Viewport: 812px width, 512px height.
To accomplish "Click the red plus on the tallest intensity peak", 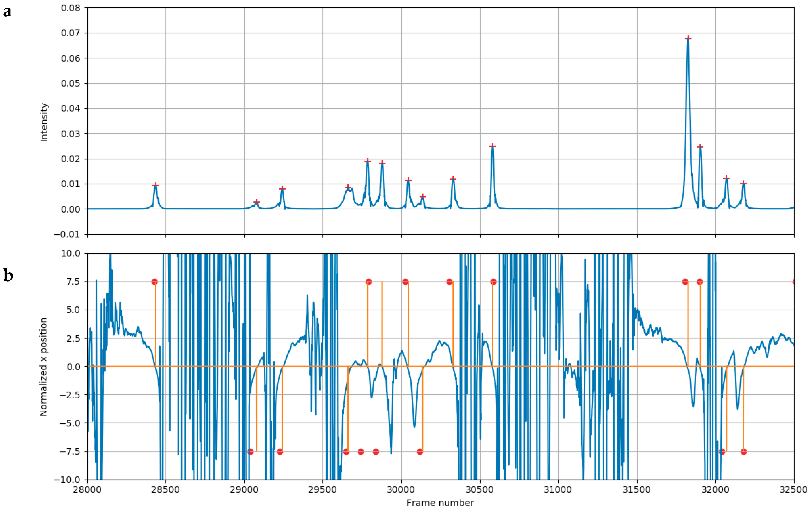I will click(688, 38).
